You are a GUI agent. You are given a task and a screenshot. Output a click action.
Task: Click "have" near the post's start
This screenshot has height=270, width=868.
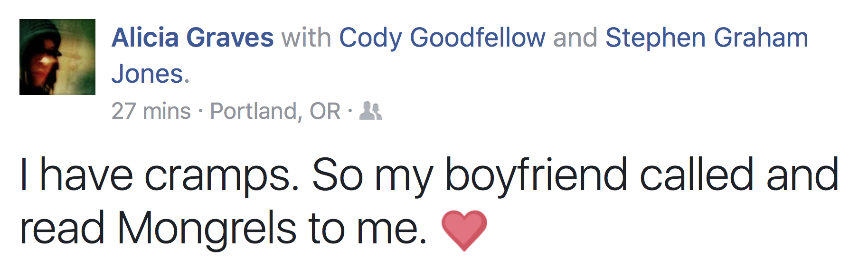86,175
